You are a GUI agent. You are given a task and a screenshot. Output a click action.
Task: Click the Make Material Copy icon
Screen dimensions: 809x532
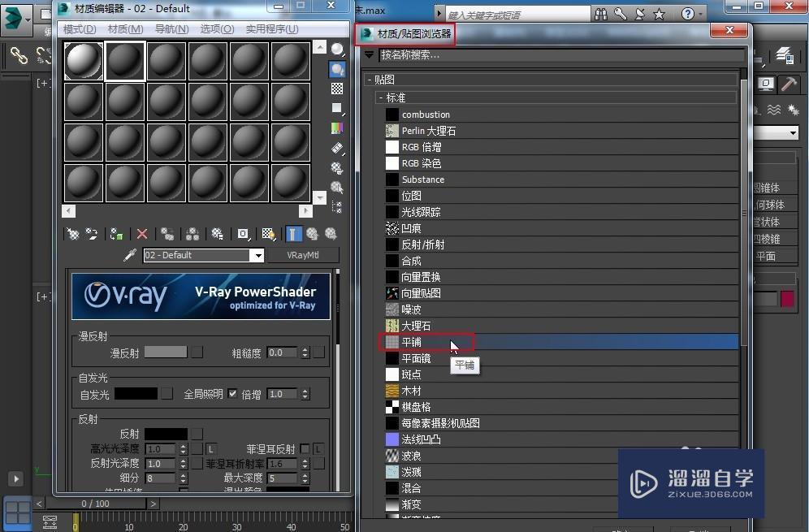click(167, 234)
